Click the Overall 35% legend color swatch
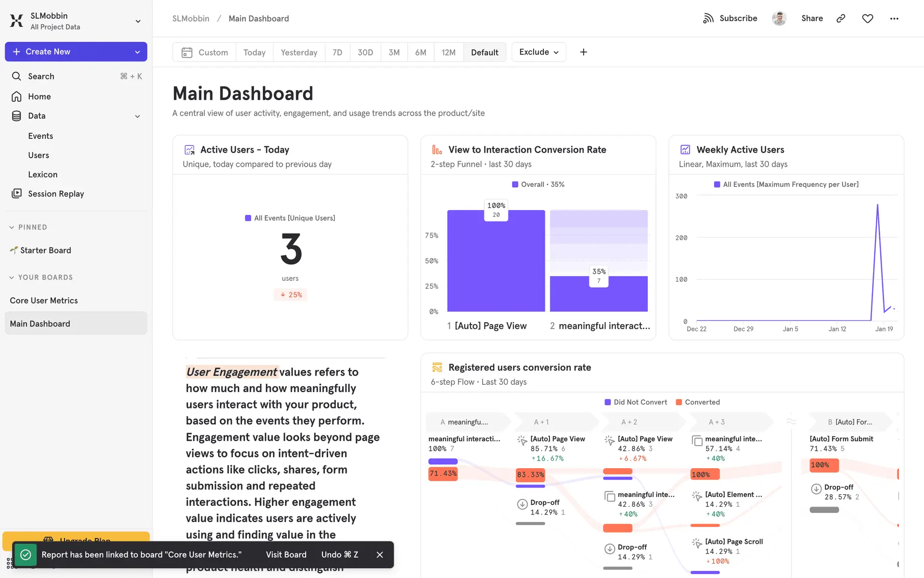The image size is (924, 578). [515, 184]
